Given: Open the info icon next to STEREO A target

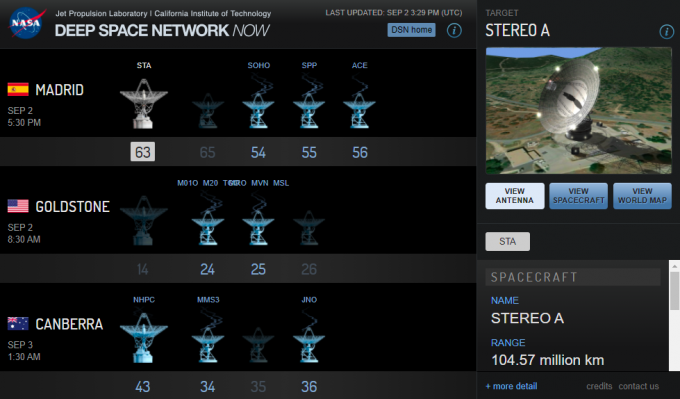Looking at the screenshot, I should click(666, 31).
